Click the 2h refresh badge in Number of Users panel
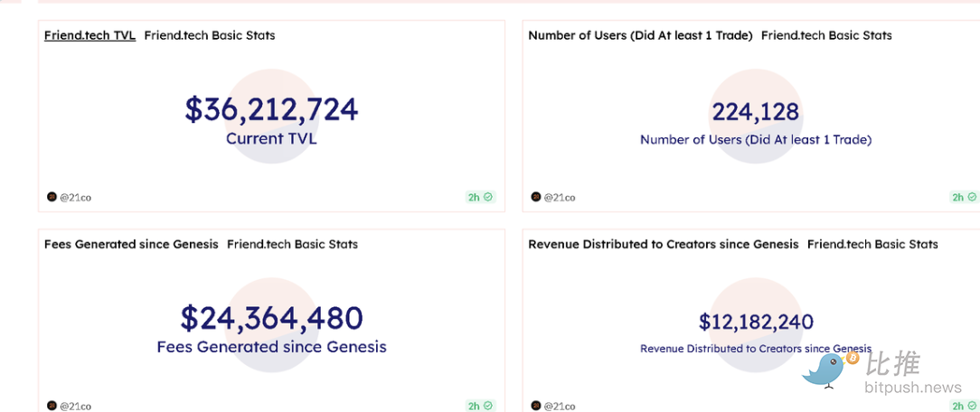Screen dimensions: 980x412 [964, 197]
